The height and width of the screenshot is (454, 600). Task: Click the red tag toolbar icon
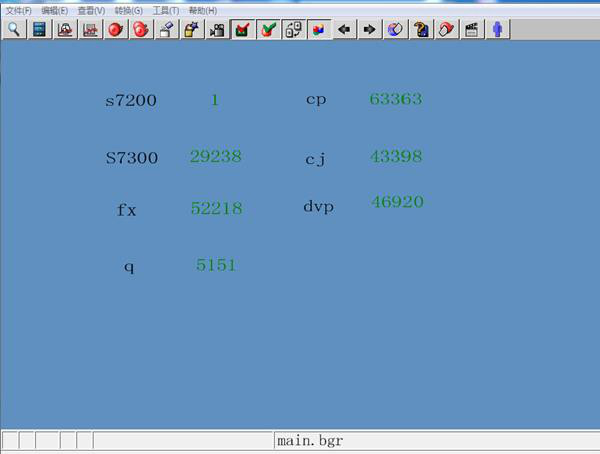[447, 29]
